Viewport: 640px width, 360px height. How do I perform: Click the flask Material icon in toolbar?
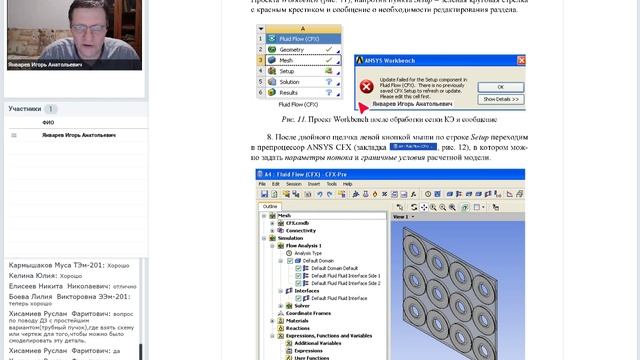tap(366, 194)
